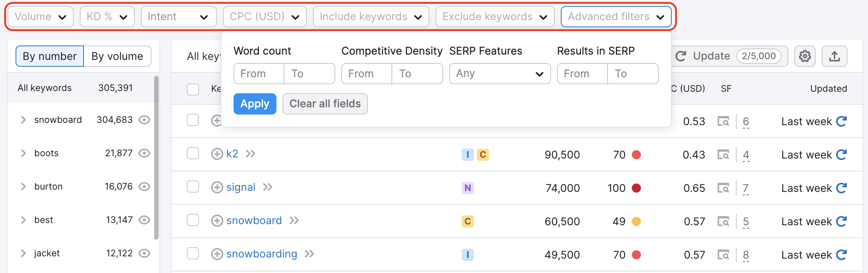The image size is (868, 273).
Task: Toggle eye icon for boots group
Action: (144, 153)
